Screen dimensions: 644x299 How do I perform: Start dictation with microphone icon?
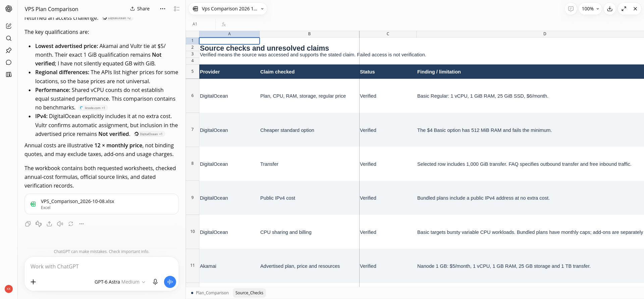tap(155, 282)
